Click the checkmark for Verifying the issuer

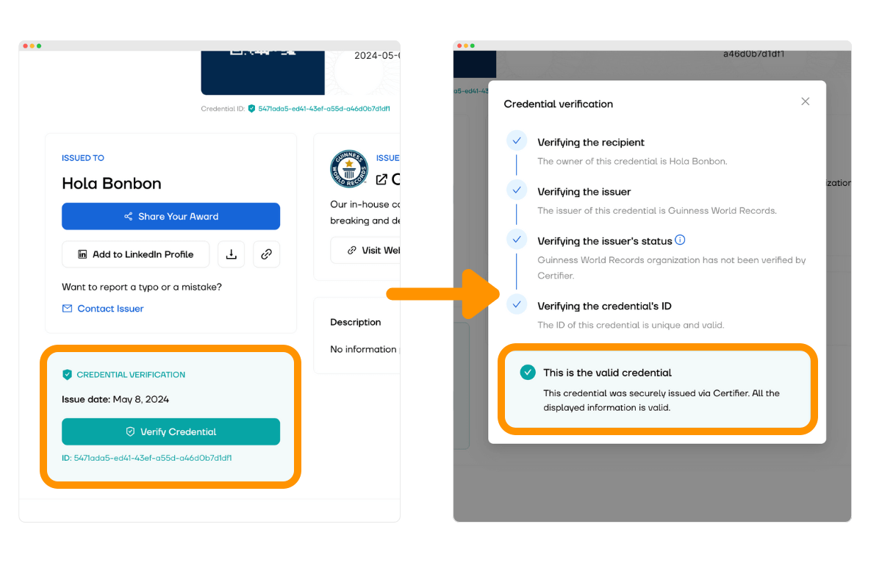coord(517,190)
